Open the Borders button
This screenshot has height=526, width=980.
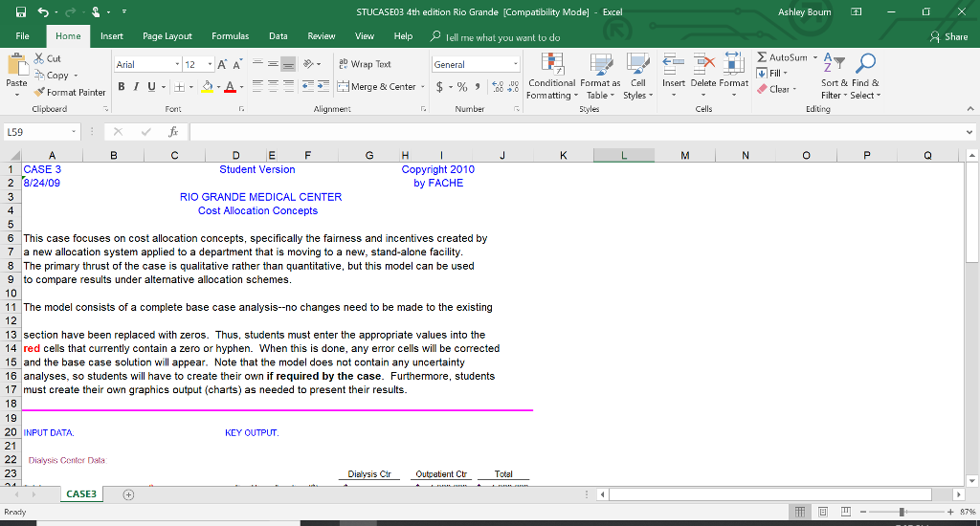pyautogui.click(x=179, y=87)
